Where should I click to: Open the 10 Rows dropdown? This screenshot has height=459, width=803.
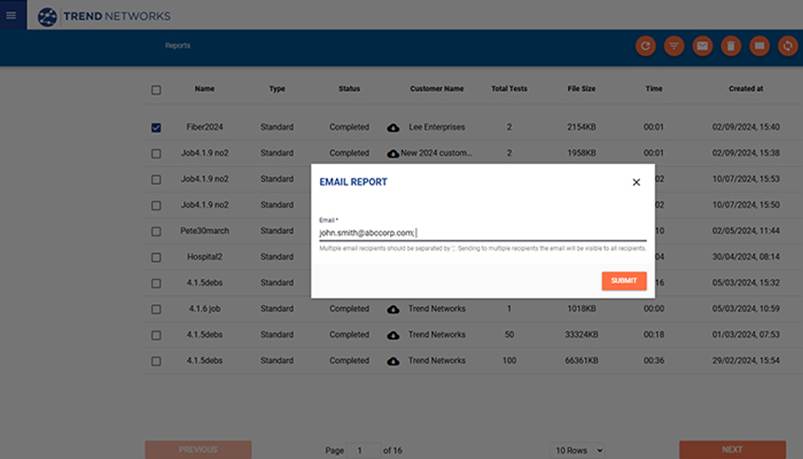[x=579, y=450]
